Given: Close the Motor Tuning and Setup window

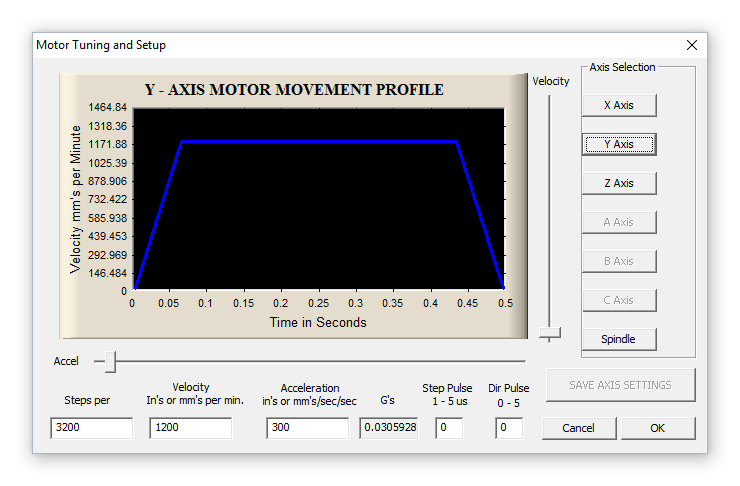Looking at the screenshot, I should (x=691, y=45).
